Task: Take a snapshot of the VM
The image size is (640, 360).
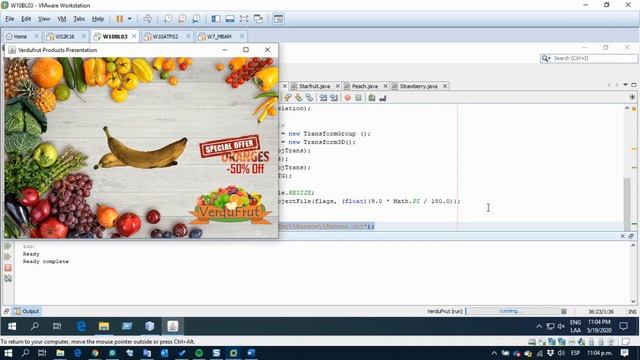Action: [x=168, y=19]
